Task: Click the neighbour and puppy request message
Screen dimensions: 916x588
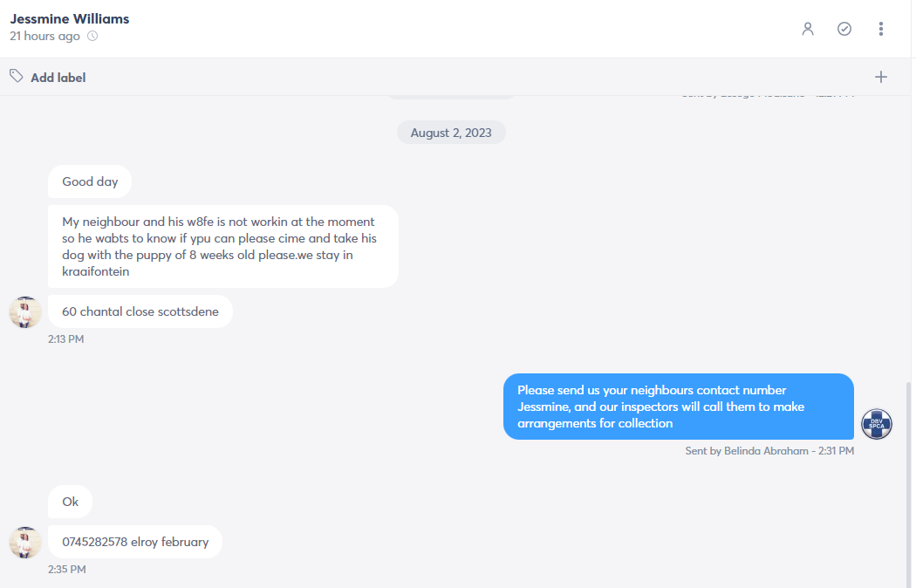Action: click(223, 246)
